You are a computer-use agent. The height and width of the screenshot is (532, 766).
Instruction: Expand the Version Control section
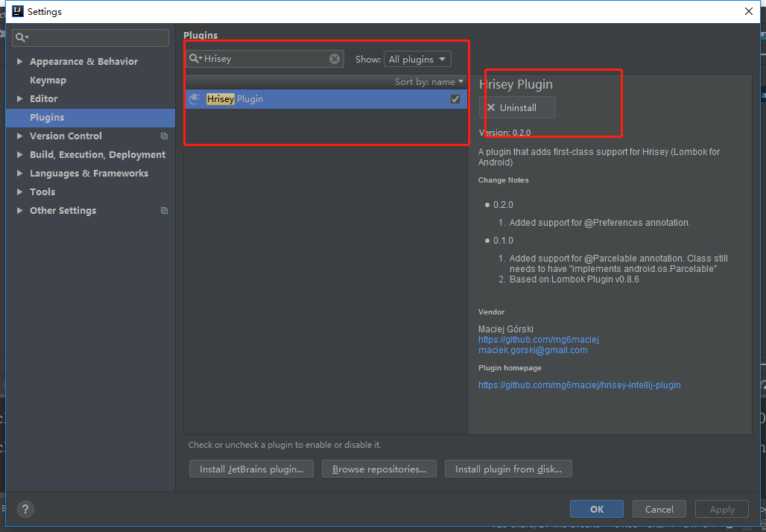(20, 136)
